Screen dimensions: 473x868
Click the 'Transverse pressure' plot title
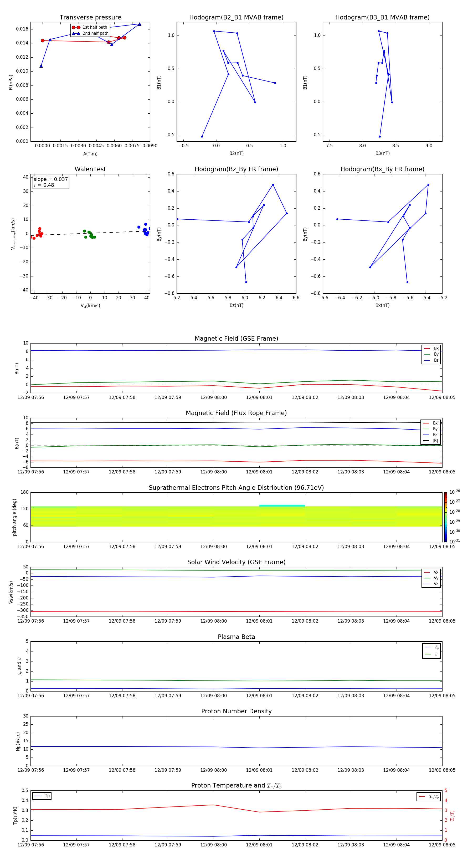pyautogui.click(x=90, y=18)
